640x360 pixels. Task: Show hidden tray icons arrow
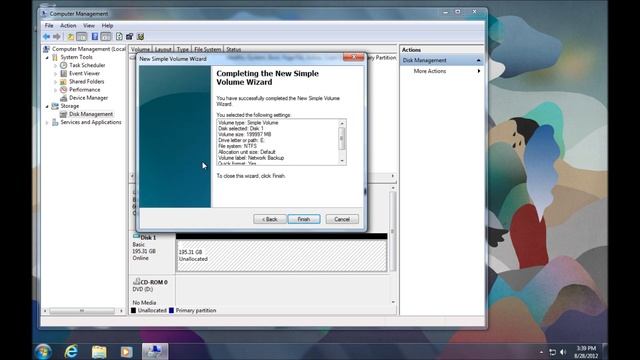(x=541, y=352)
